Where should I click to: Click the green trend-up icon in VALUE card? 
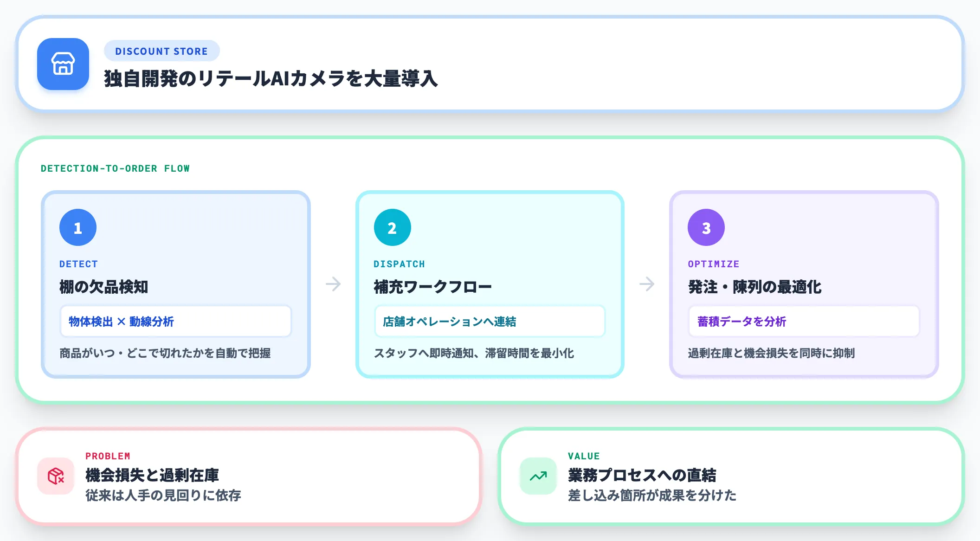(538, 476)
